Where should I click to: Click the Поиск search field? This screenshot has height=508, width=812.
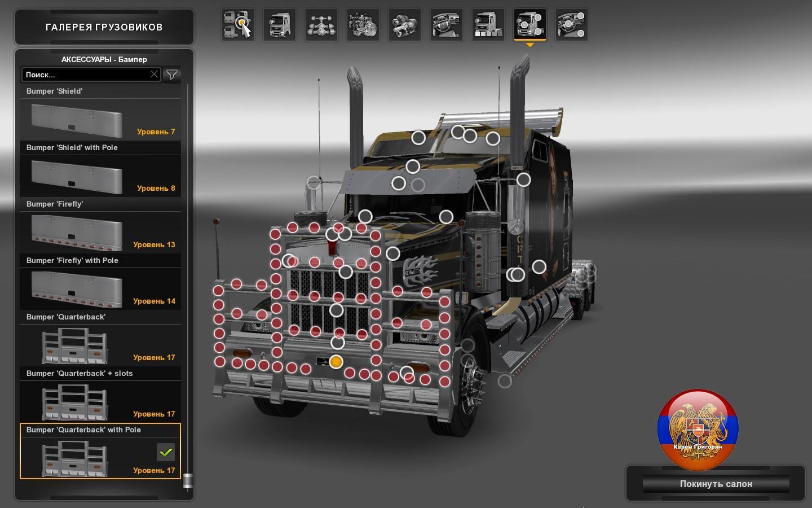tap(85, 75)
